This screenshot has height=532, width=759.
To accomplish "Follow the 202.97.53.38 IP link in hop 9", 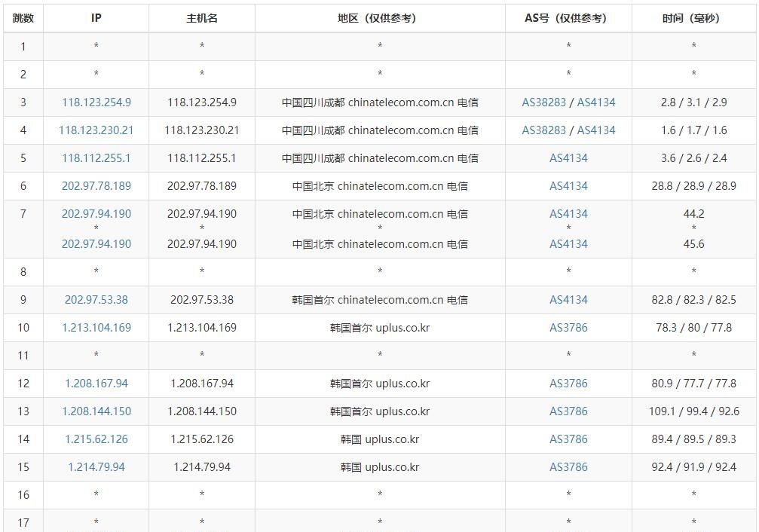I will click(x=96, y=300).
